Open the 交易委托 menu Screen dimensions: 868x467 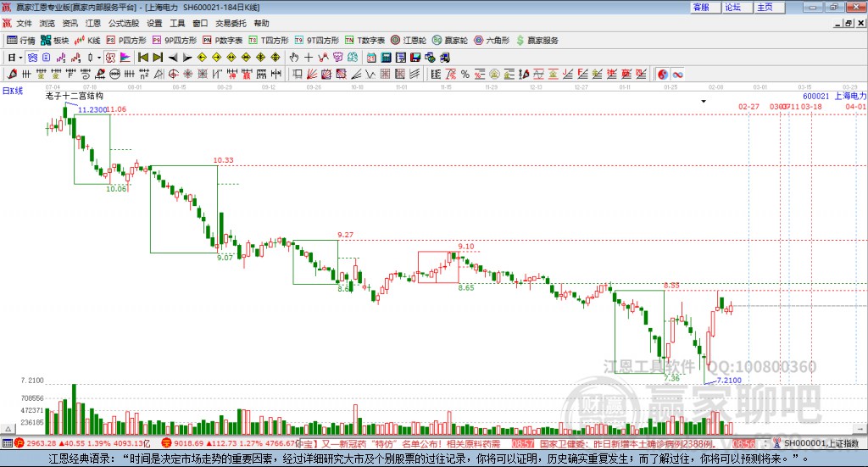pos(231,23)
